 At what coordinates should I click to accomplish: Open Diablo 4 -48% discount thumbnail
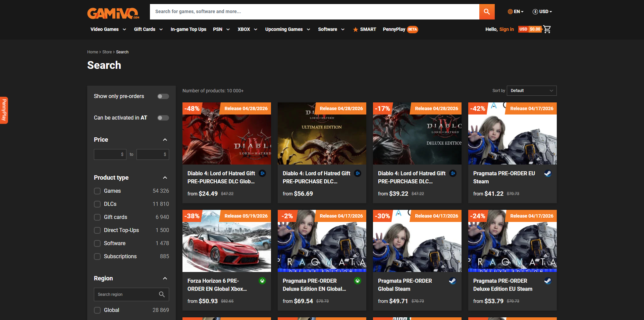[227, 134]
